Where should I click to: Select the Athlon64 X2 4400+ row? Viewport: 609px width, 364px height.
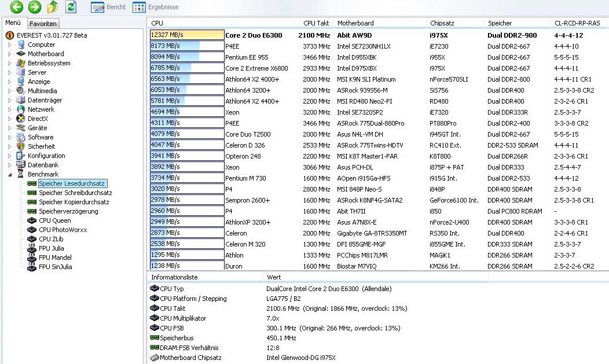[377, 101]
